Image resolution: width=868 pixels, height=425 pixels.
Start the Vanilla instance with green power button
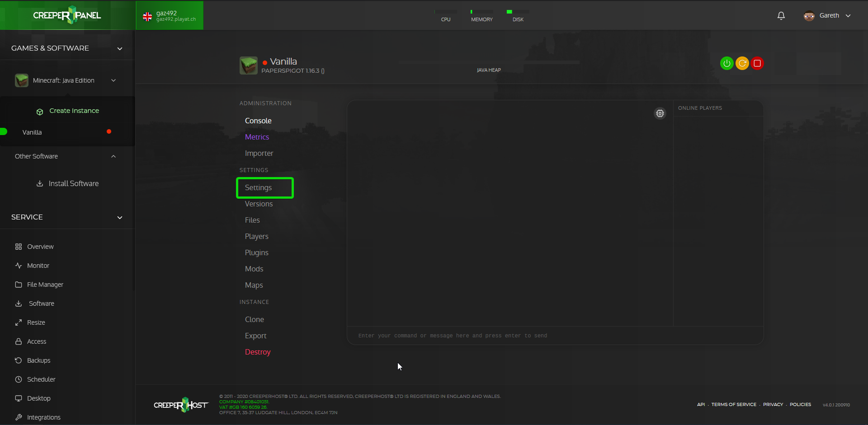pos(726,63)
